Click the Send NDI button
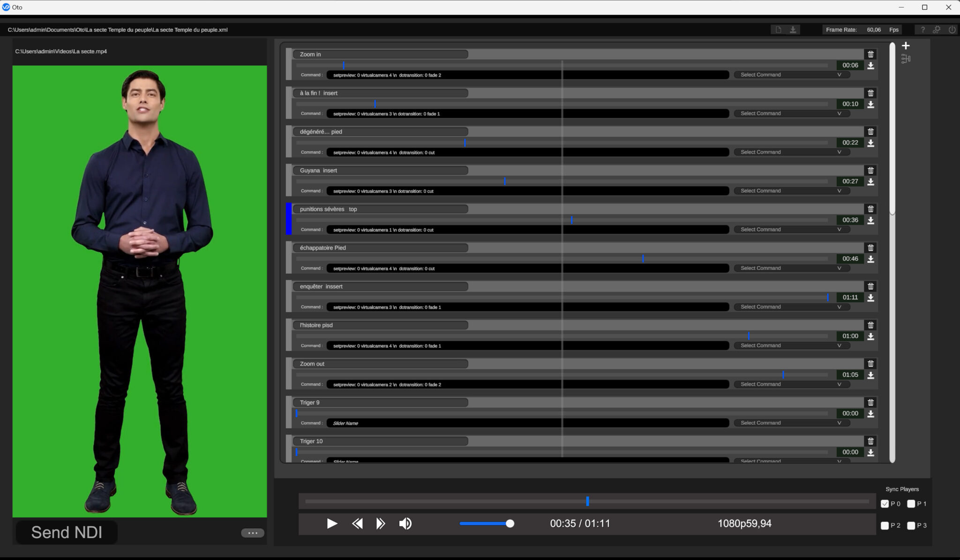 pyautogui.click(x=67, y=532)
